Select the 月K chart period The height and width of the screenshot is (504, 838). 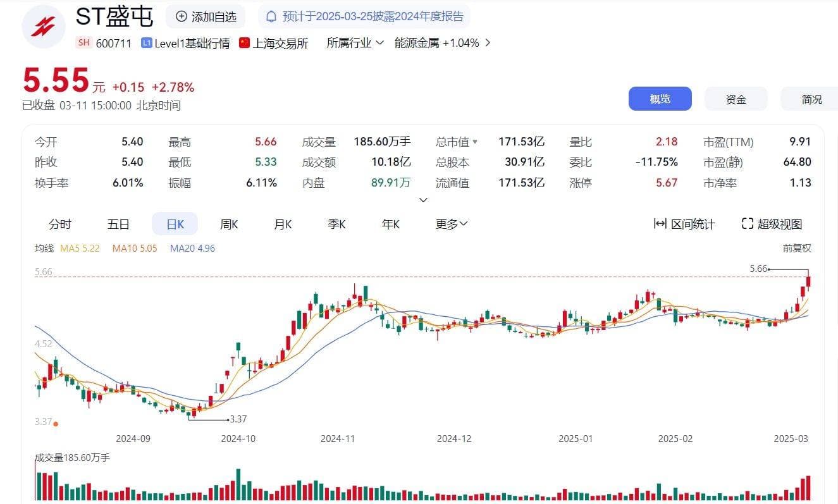click(283, 224)
